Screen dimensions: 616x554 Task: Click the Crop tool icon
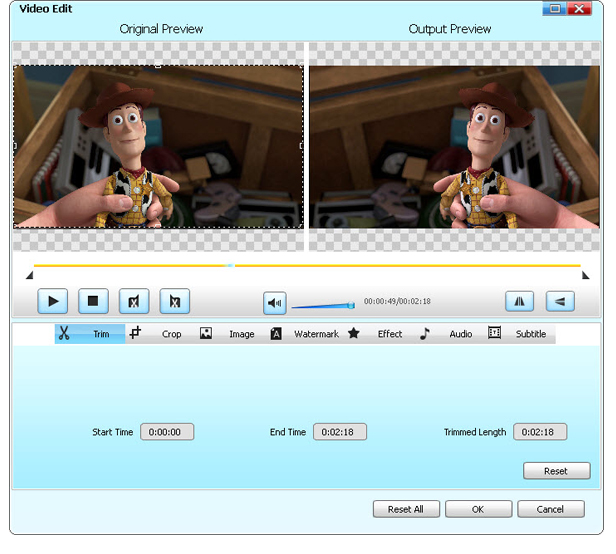(x=135, y=332)
